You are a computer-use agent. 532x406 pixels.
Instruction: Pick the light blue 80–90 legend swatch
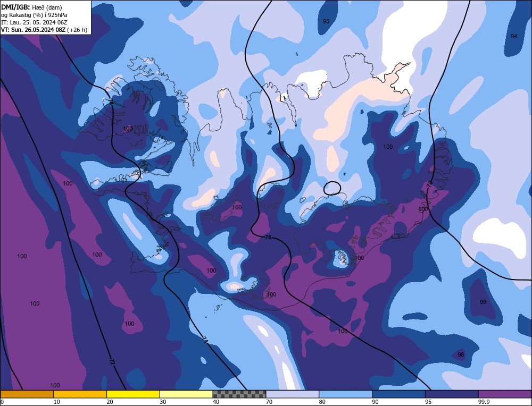click(345, 394)
